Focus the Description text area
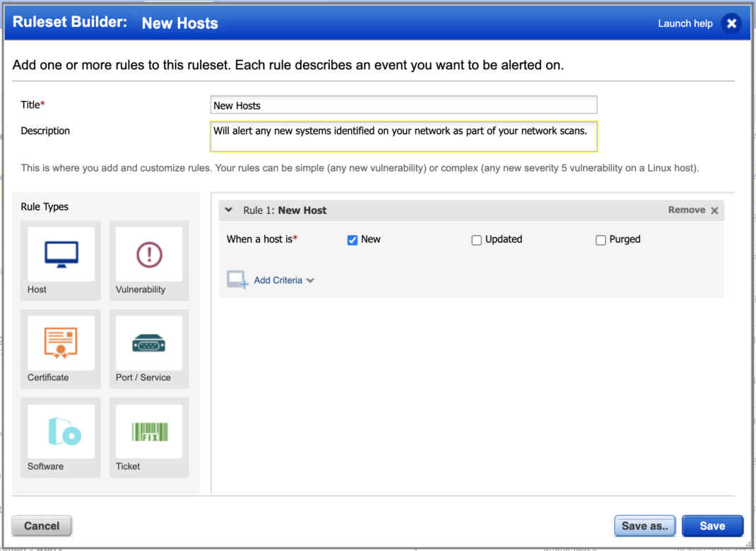This screenshot has height=551, width=756. pyautogui.click(x=403, y=136)
